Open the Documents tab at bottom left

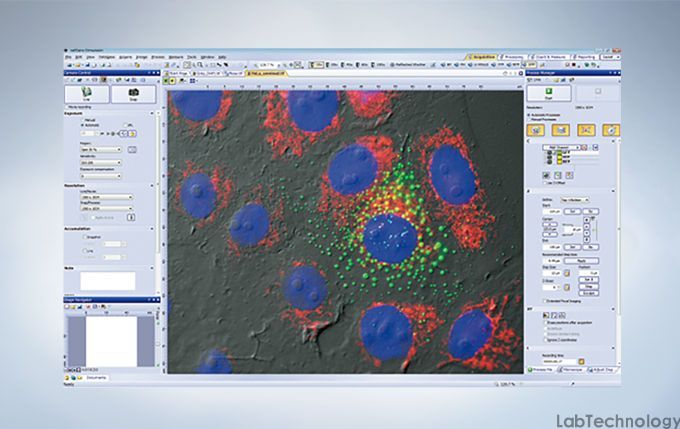point(96,378)
